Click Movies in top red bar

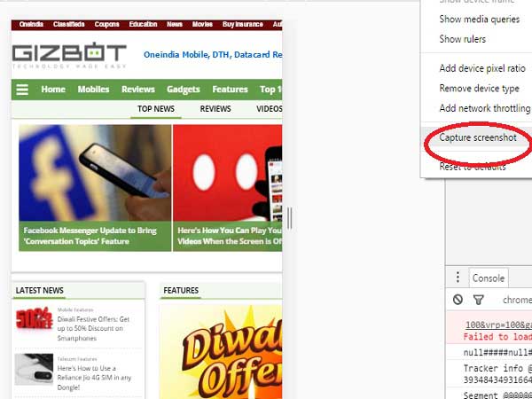pos(202,25)
